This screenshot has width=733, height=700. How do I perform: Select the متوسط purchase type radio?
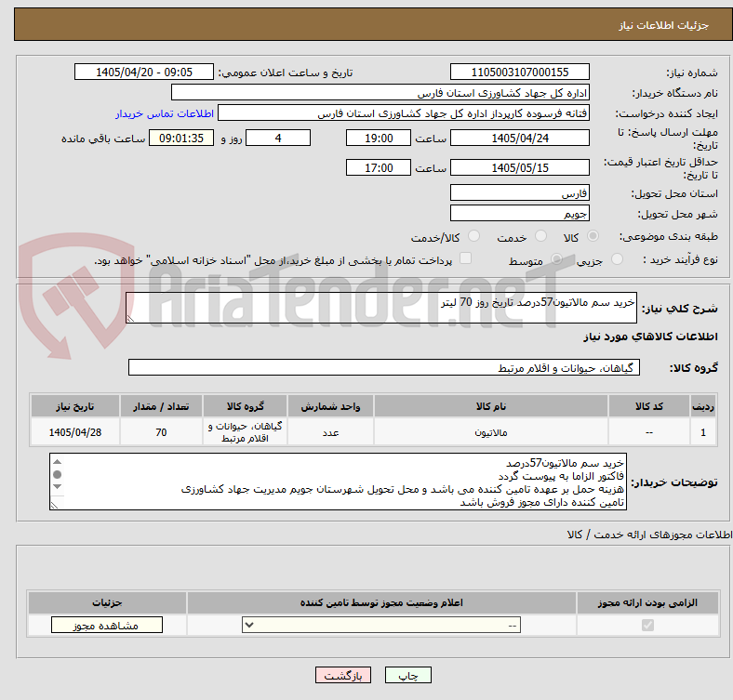[556, 258]
